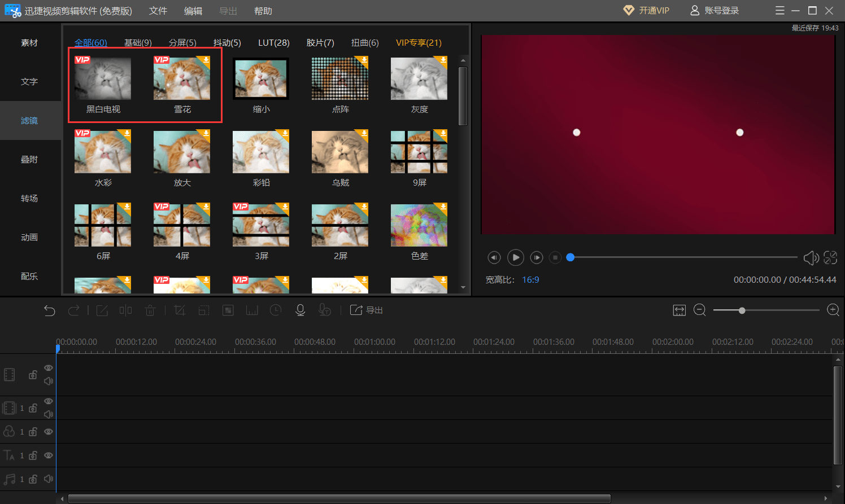Click the clock duration icon
This screenshot has height=504, width=845.
[x=276, y=310]
